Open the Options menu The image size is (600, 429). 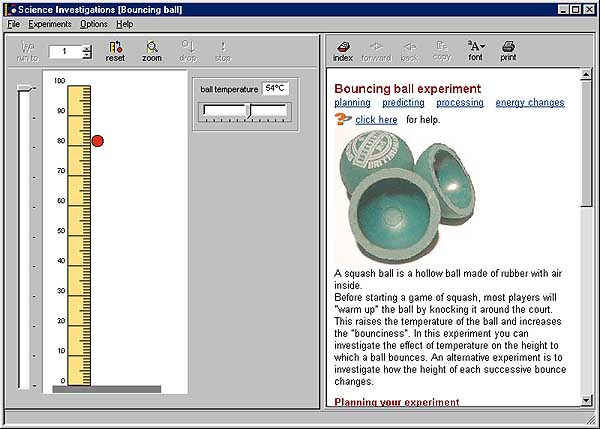[94, 24]
